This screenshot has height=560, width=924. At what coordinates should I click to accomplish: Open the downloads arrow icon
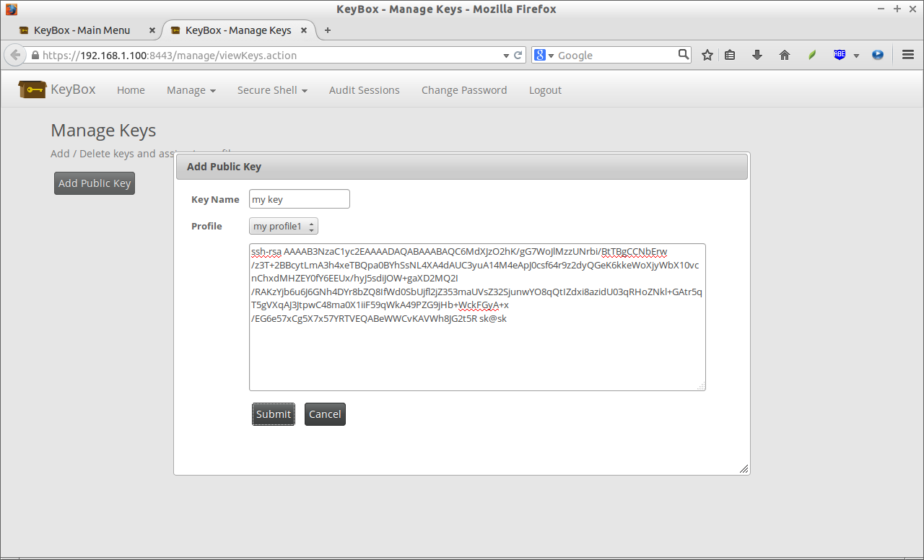pyautogui.click(x=757, y=55)
